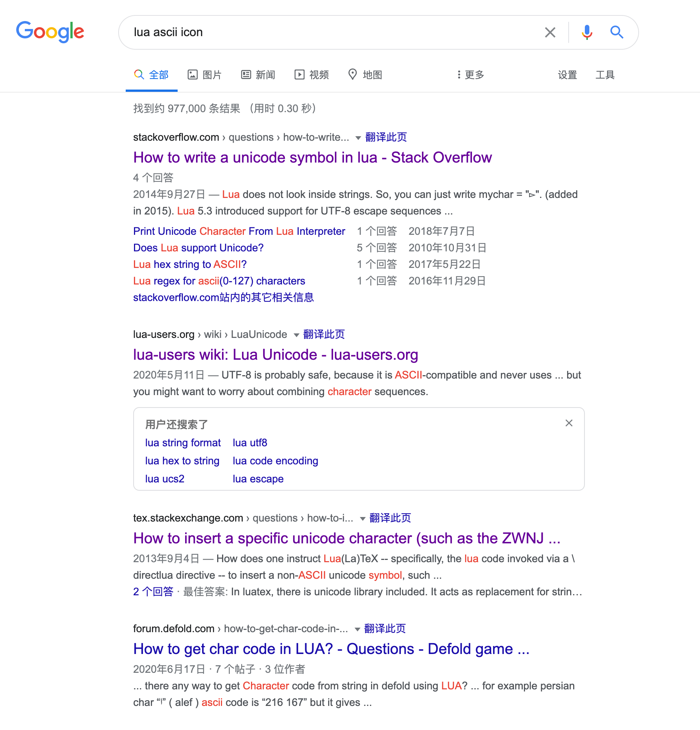This screenshot has width=700, height=730.
Task: Expand the 更多 (More) menu
Action: (470, 75)
